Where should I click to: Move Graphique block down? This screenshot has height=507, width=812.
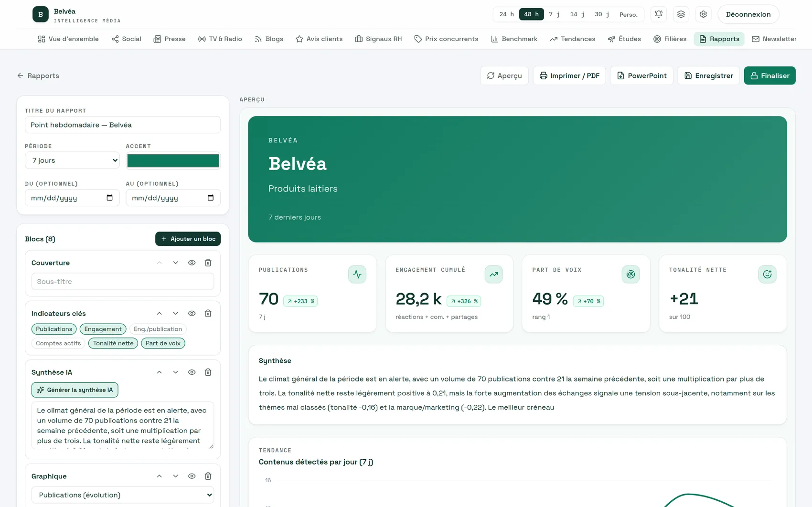click(x=176, y=476)
